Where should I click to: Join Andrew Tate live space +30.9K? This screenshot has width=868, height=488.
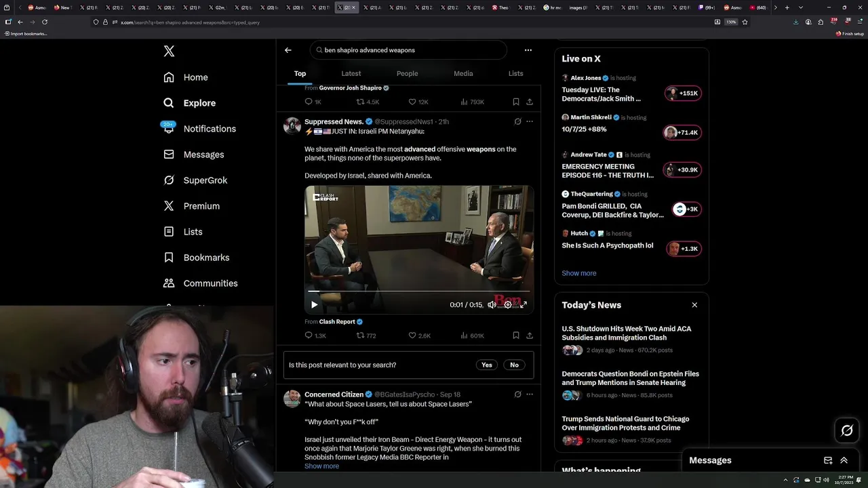tap(682, 170)
